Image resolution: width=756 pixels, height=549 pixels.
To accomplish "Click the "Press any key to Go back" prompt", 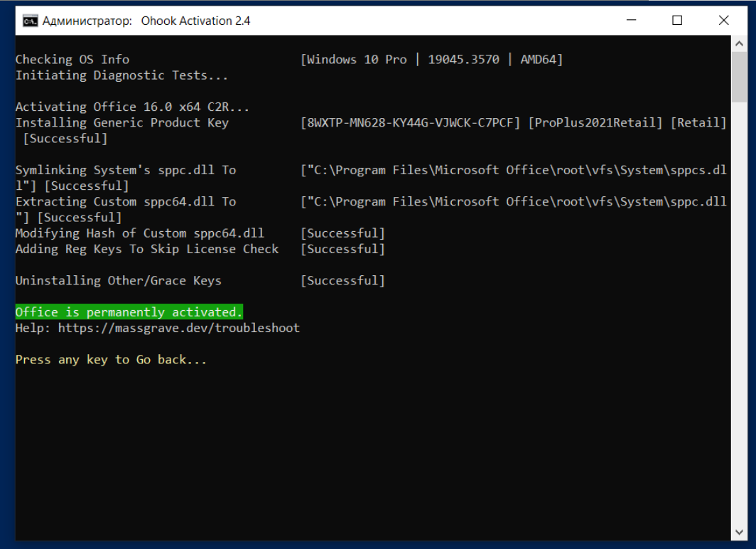I will (111, 360).
